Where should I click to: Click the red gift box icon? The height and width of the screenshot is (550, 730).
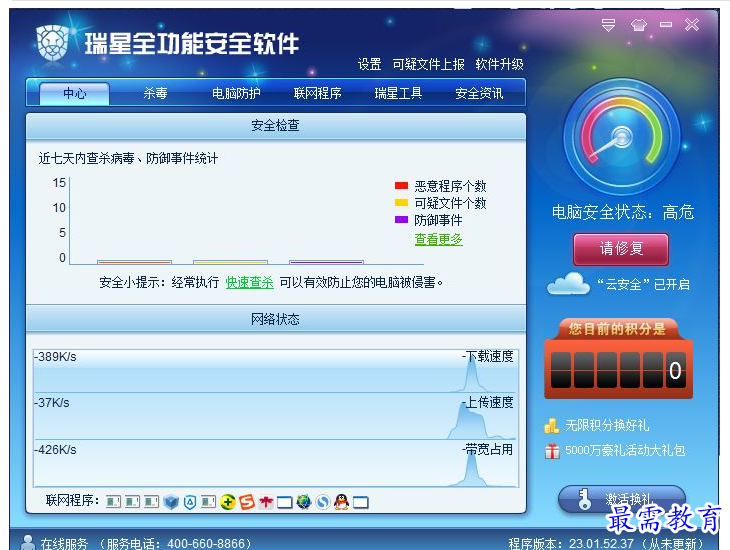[x=552, y=451]
